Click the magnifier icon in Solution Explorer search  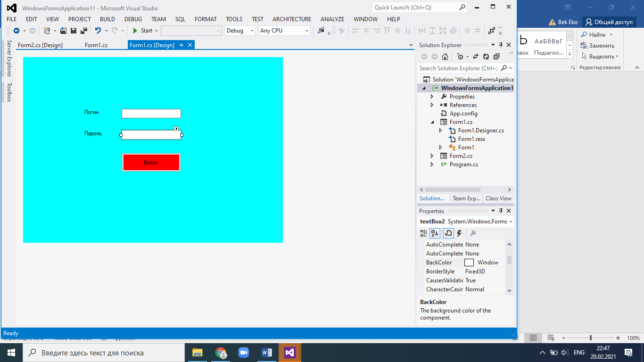point(504,68)
